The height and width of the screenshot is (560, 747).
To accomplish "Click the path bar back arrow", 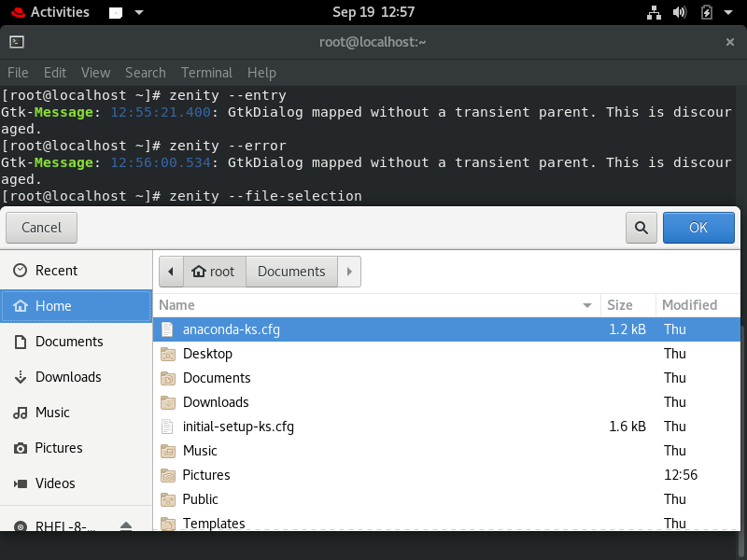I will coord(171,272).
